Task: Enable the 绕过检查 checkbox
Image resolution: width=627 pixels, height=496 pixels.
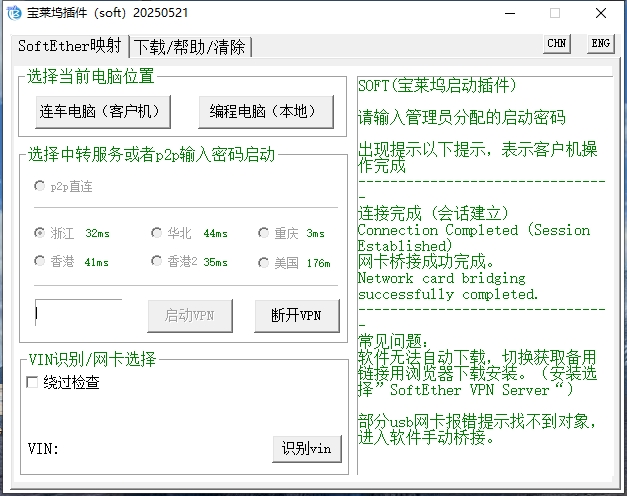Action: [33, 382]
